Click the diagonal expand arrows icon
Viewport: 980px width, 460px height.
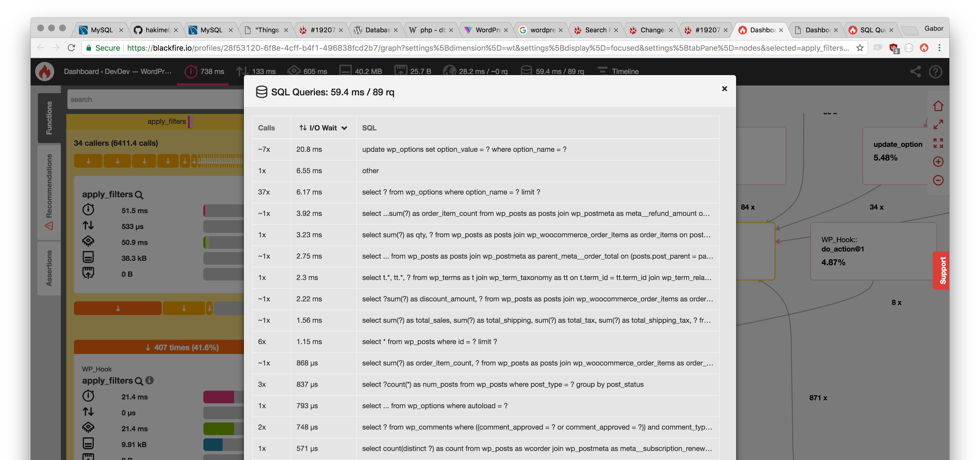[x=938, y=124]
